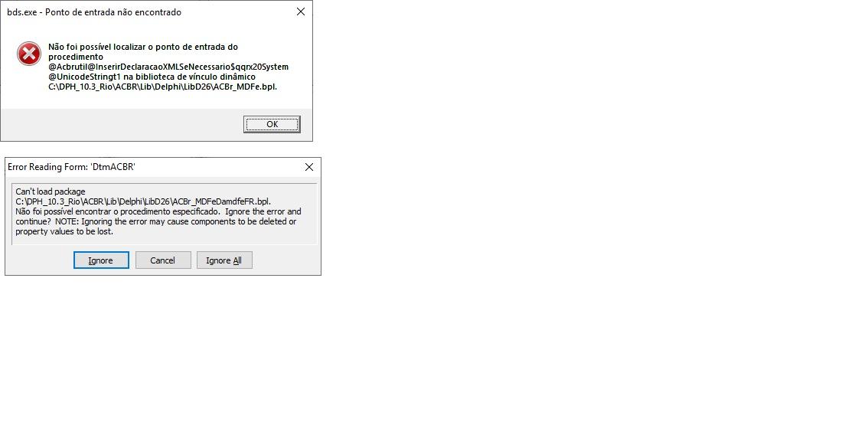The height and width of the screenshot is (432, 868).
Task: Click the gray footer area beside OK
Action: coord(122,125)
